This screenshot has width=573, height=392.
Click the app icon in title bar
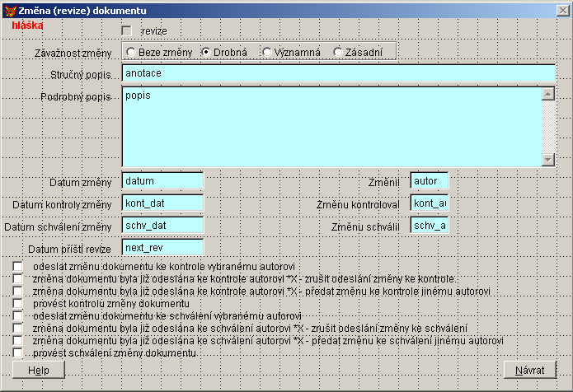10,9
